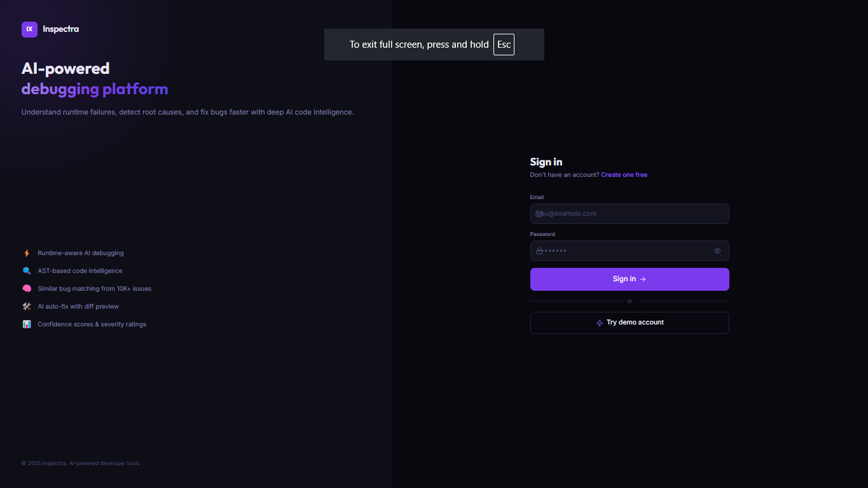This screenshot has height=488, width=868.
Task: Click the lightning bolt icon beside Runtime-aware debugging
Action: 27,253
